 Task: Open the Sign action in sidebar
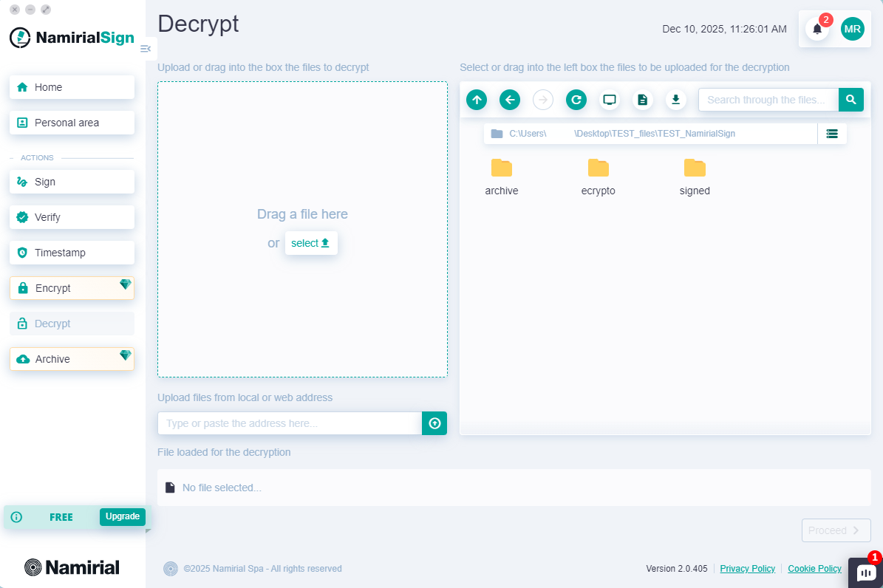coord(72,182)
